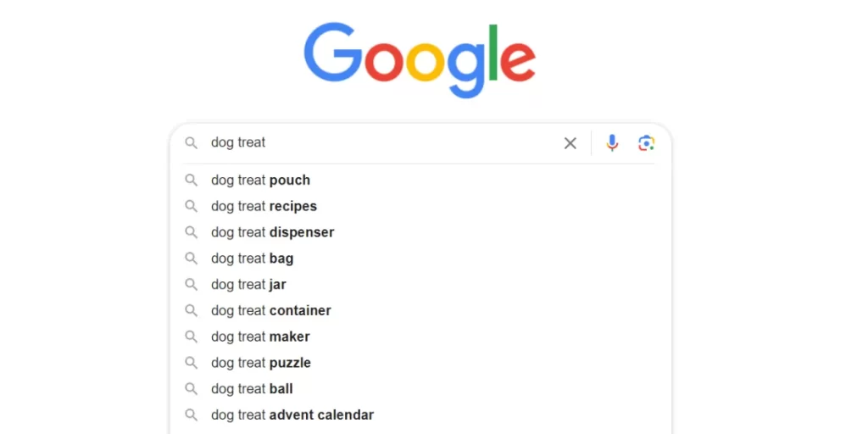Click magnifier icon beside "dog treat pouch"
The image size is (868, 434).
click(x=192, y=180)
